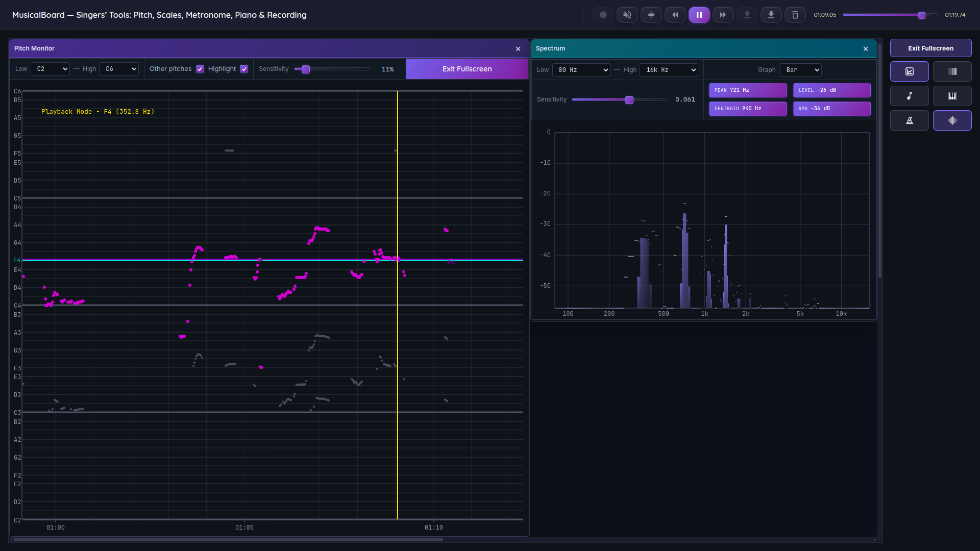Toggle the Other pitches checkbox
The image size is (980, 551).
click(200, 69)
